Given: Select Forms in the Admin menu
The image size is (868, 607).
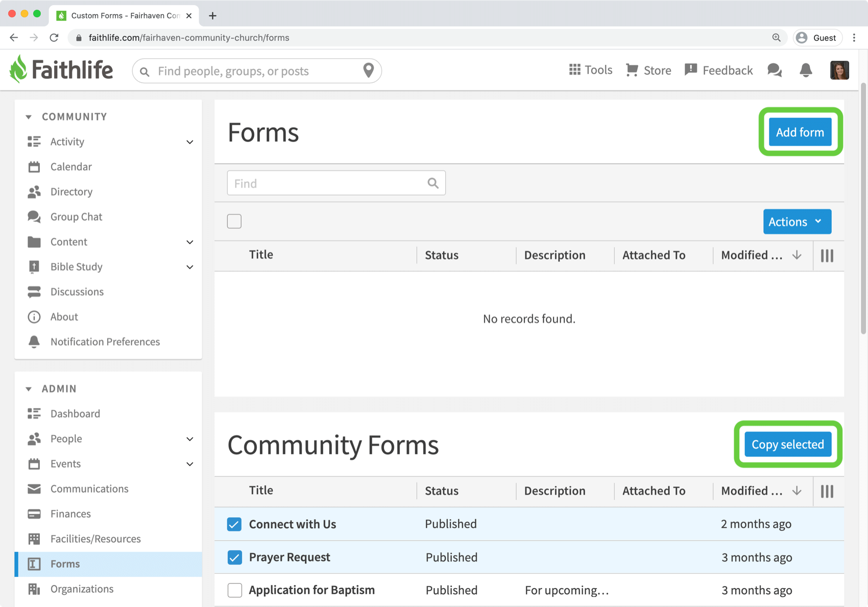Looking at the screenshot, I should click(x=108, y=564).
